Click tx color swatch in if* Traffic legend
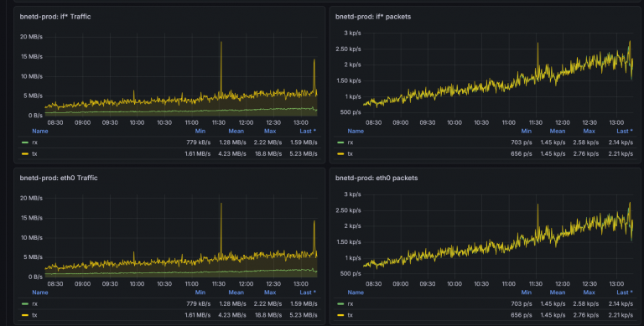The image size is (644, 326). 25,154
